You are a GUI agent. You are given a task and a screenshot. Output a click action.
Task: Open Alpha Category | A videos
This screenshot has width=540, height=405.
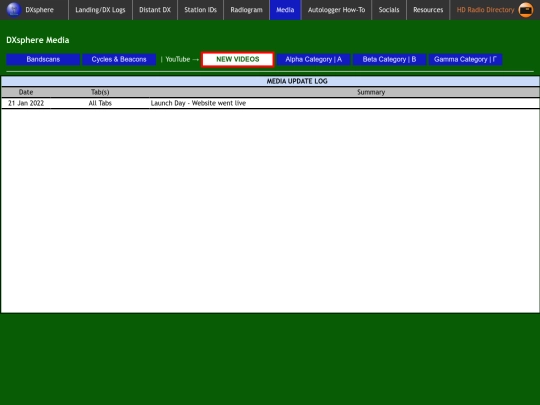coord(313,59)
